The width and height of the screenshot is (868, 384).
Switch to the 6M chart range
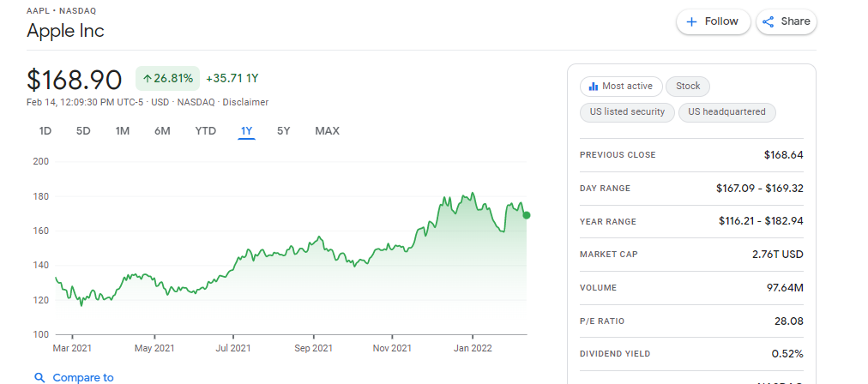coord(162,131)
